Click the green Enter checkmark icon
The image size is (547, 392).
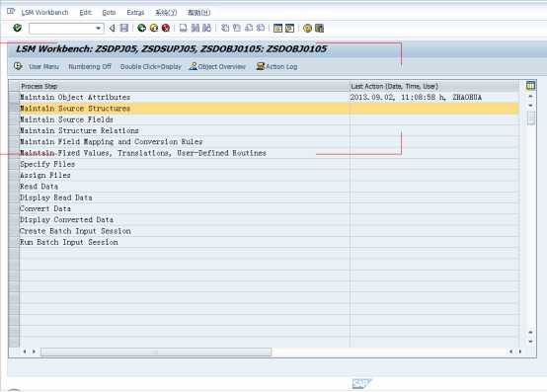(x=17, y=28)
